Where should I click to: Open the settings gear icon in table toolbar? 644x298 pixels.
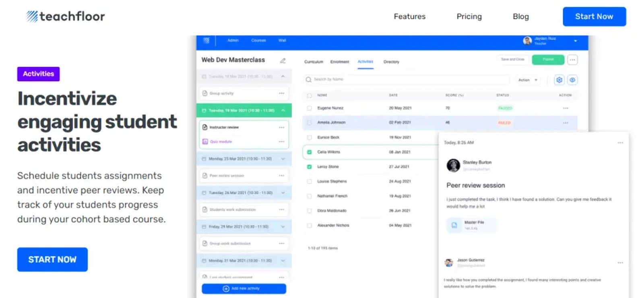(x=559, y=80)
